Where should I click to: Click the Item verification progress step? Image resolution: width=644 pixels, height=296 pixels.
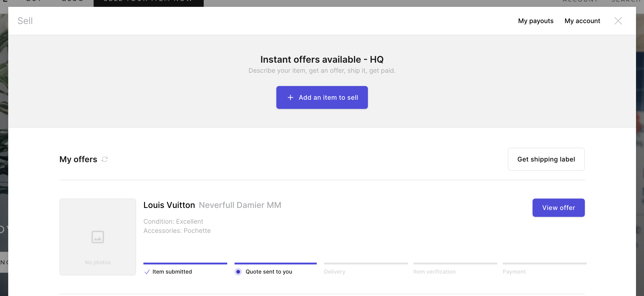(455, 269)
